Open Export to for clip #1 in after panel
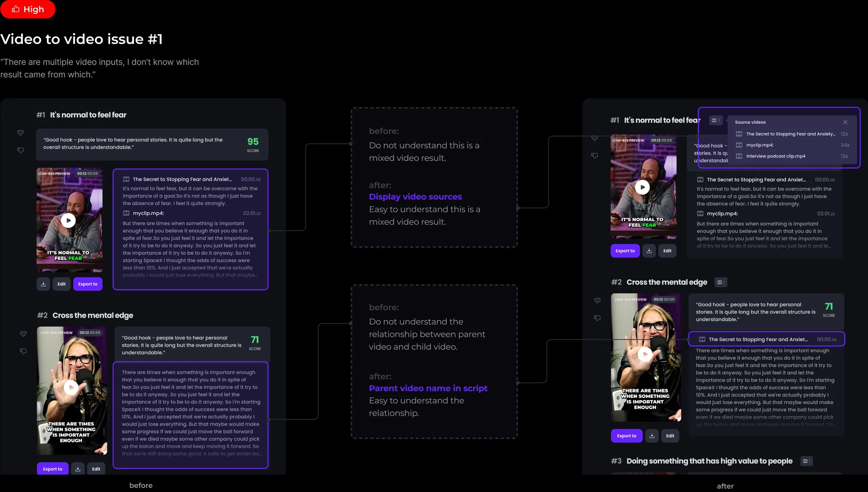The height and width of the screenshot is (492, 868). (625, 251)
